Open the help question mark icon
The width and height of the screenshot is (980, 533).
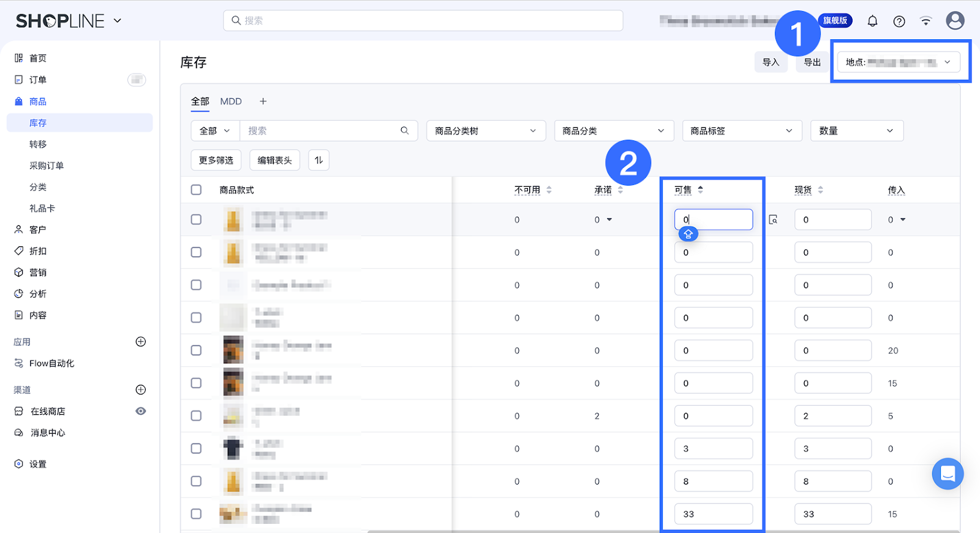899,21
